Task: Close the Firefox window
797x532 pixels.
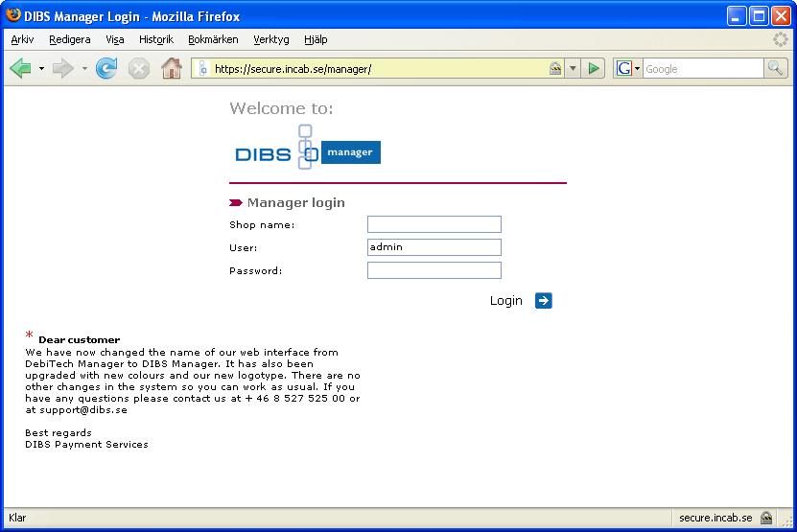Action: coord(782,15)
